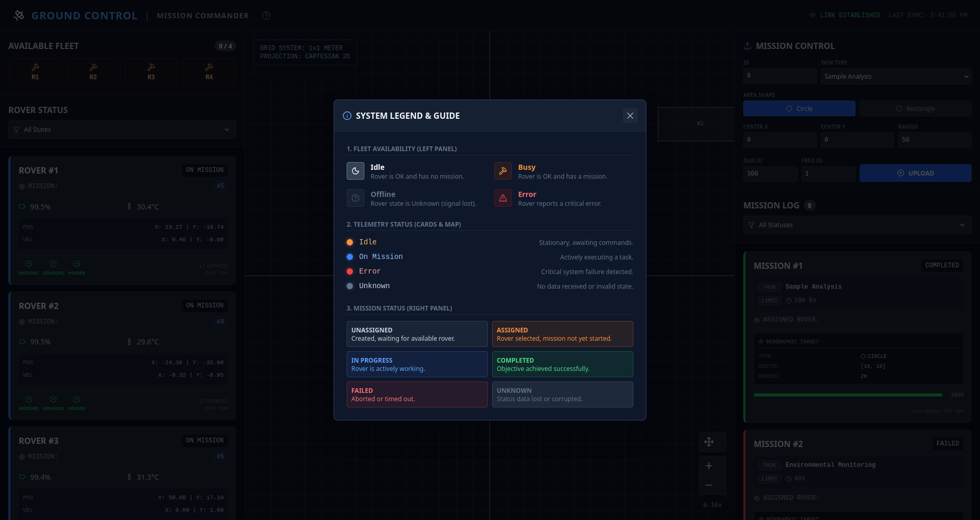980x520 pixels.
Task: Click the help question mark icon
Action: click(266, 16)
